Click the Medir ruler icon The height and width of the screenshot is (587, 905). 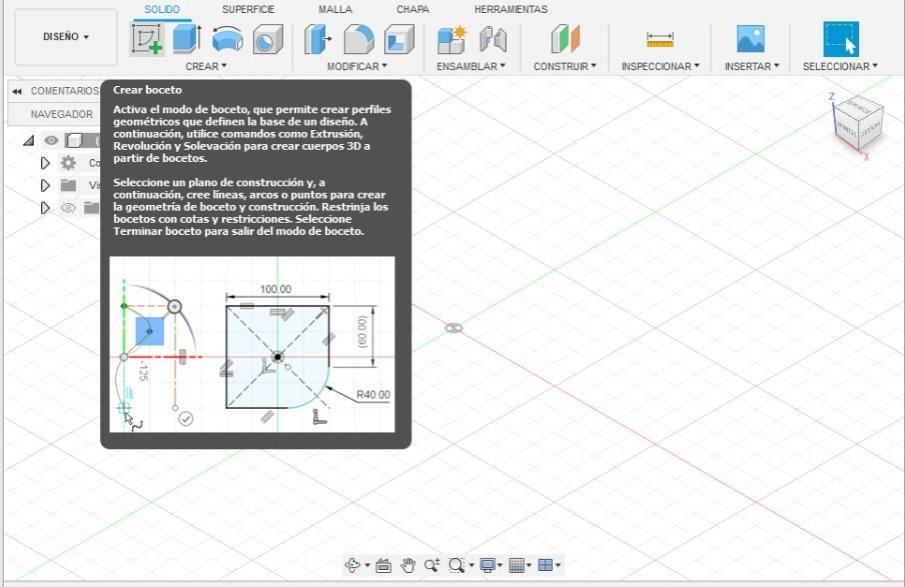click(660, 40)
